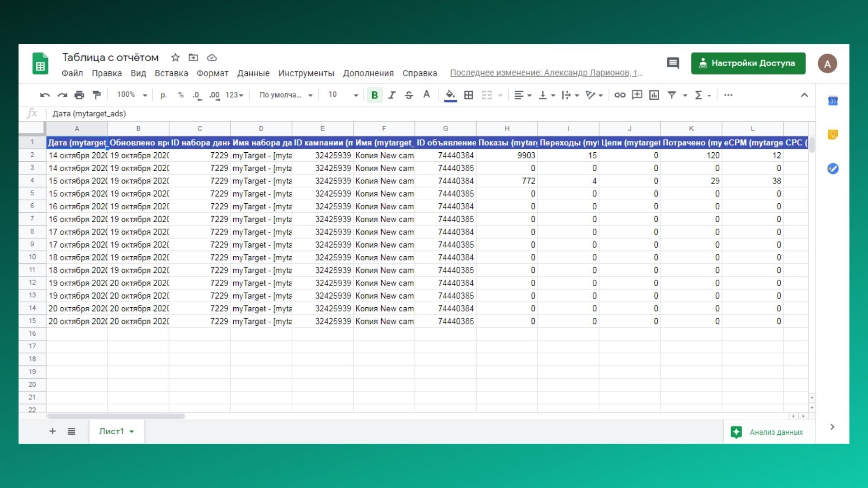The image size is (868, 488).
Task: Open text color picker
Action: click(x=426, y=94)
